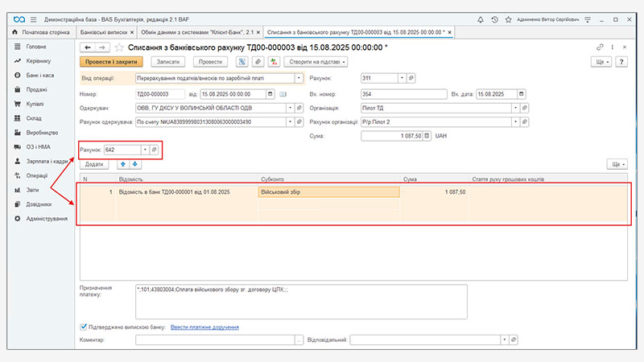Click the Провести і закрити button
The height and width of the screenshot is (362, 644).
tap(110, 62)
